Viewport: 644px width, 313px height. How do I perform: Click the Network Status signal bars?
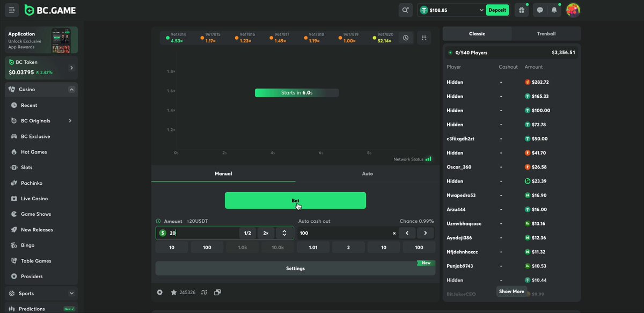tap(428, 159)
